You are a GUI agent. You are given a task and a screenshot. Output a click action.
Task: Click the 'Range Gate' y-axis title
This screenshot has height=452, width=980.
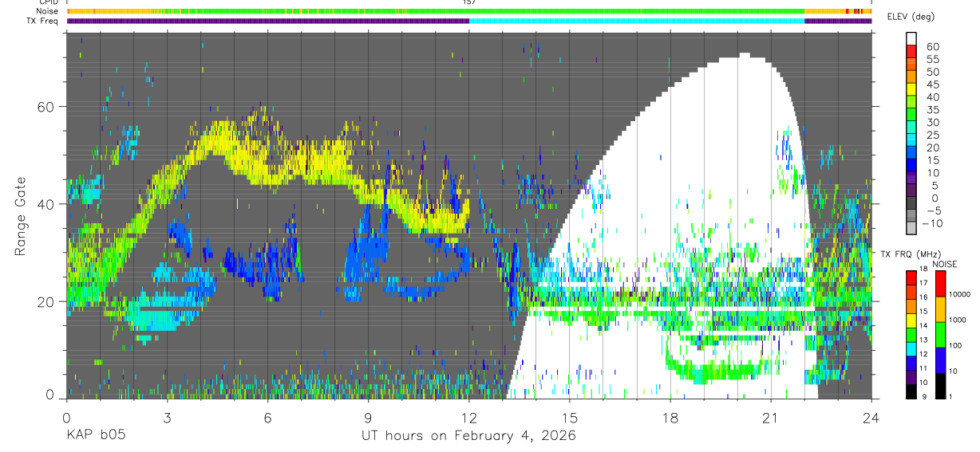click(x=21, y=218)
